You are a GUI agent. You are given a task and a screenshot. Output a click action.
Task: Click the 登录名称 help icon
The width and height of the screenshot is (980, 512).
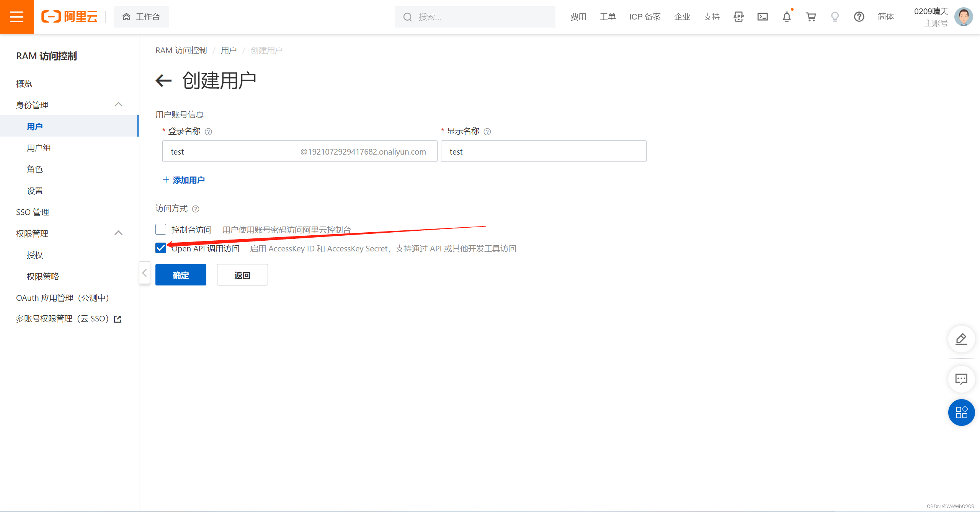pyautogui.click(x=208, y=132)
